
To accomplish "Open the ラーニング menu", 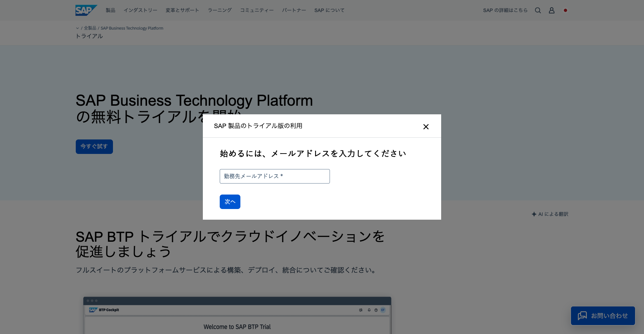I will pos(220,10).
